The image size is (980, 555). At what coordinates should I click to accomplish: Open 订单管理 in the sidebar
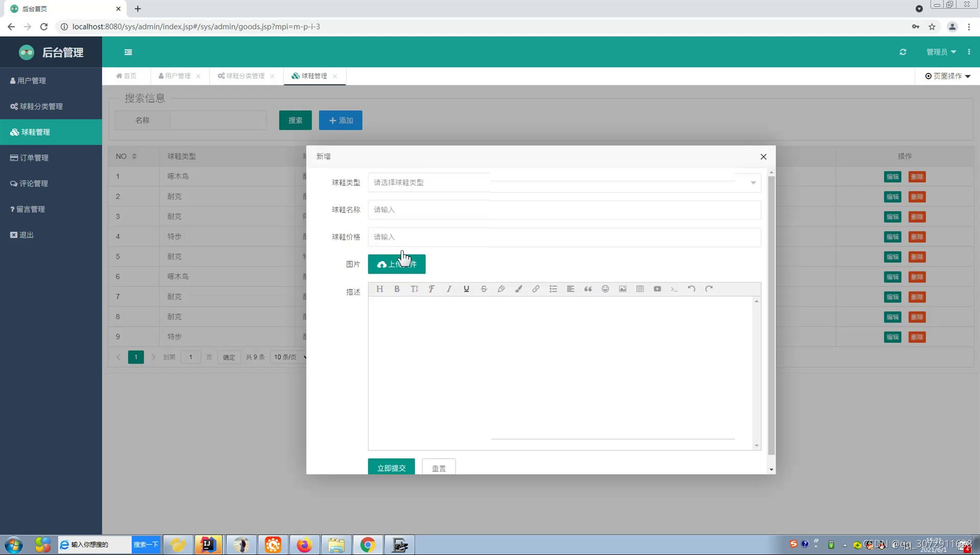[51, 158]
